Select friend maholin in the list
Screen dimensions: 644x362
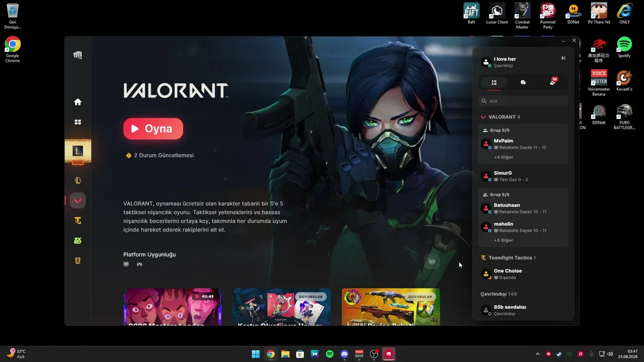click(523, 227)
